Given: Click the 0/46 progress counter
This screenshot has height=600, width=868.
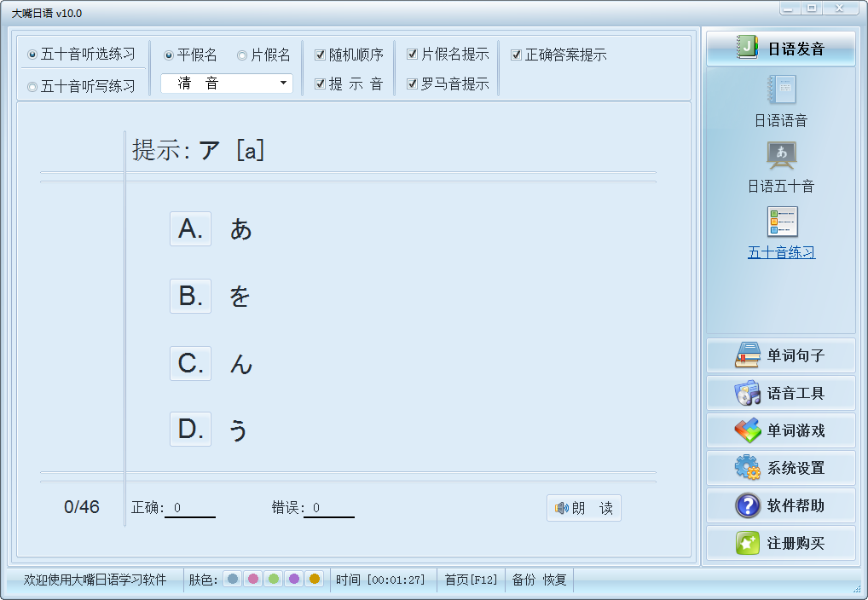Looking at the screenshot, I should (82, 507).
